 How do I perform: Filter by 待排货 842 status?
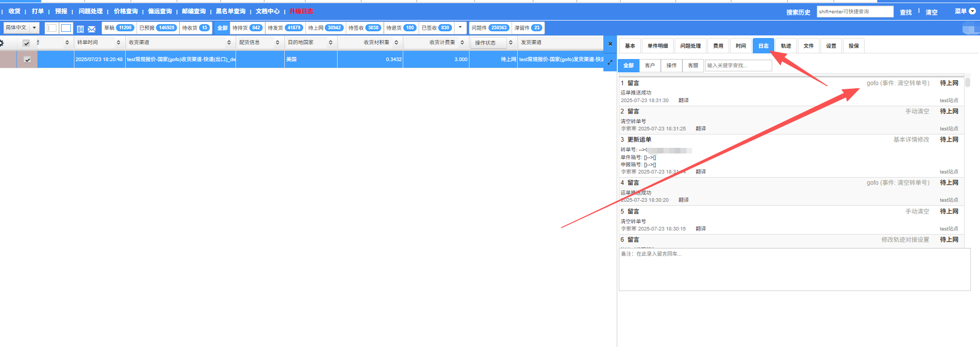(247, 28)
